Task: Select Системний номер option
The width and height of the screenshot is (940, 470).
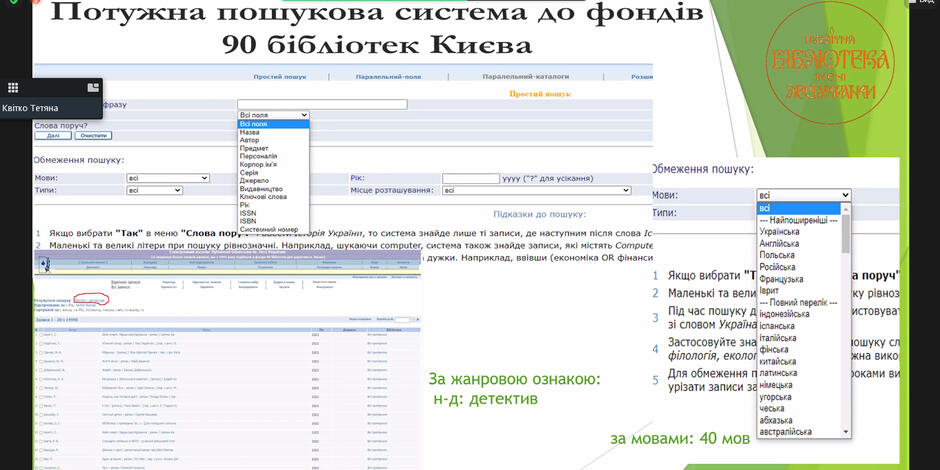Action: [x=268, y=229]
